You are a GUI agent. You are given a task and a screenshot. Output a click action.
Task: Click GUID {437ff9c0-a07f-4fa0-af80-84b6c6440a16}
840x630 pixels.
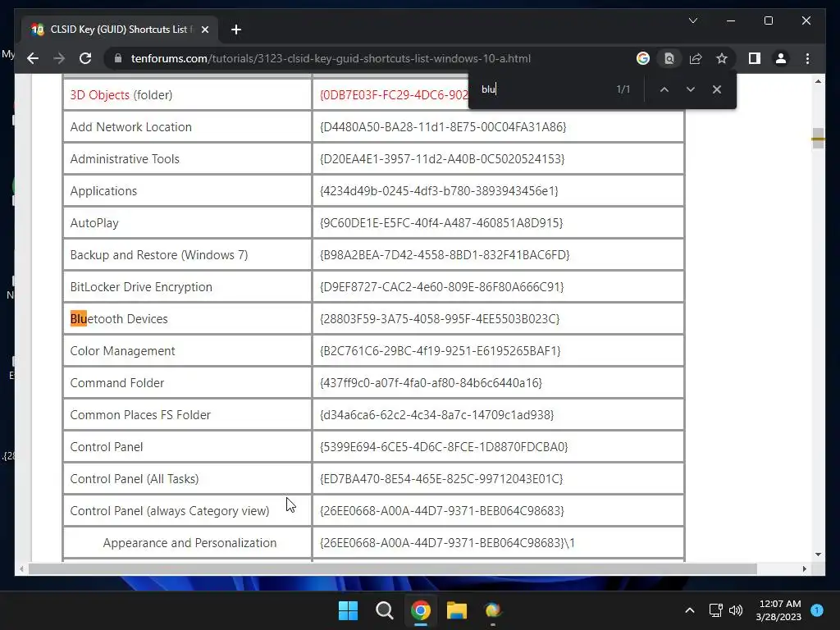coord(431,382)
